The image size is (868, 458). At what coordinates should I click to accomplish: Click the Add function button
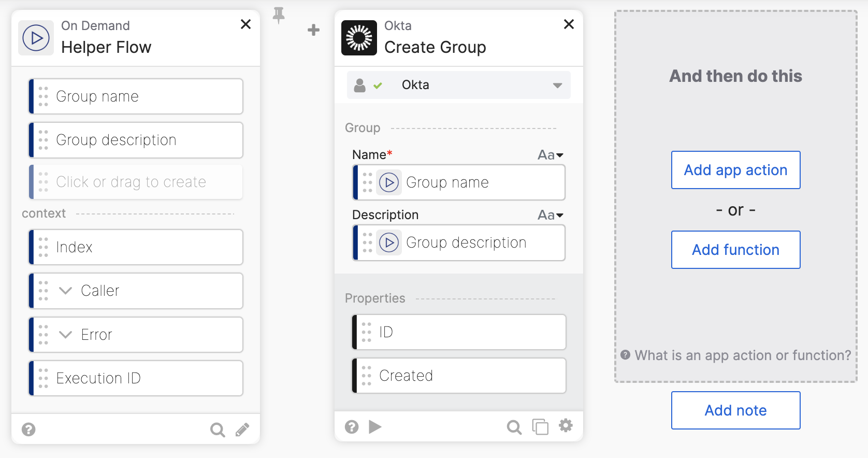pos(735,250)
